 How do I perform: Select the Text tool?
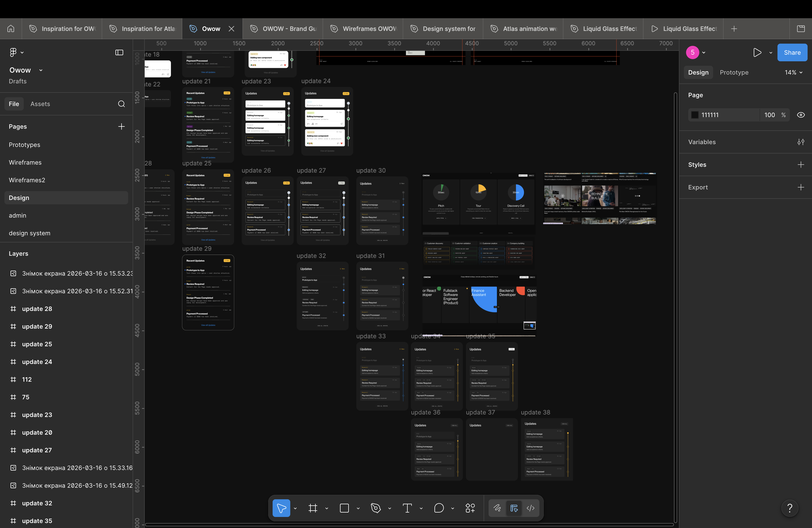tap(407, 508)
